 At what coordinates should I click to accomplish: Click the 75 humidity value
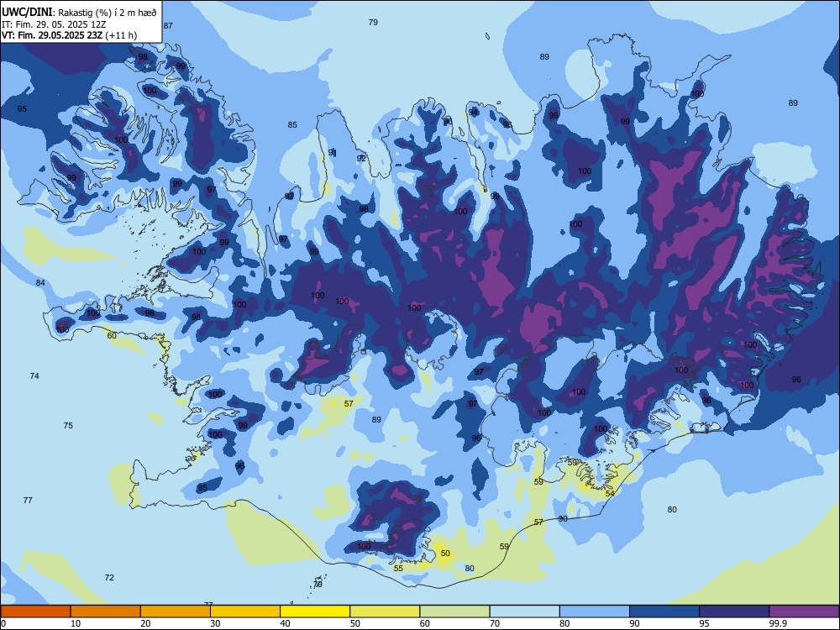coord(68,425)
